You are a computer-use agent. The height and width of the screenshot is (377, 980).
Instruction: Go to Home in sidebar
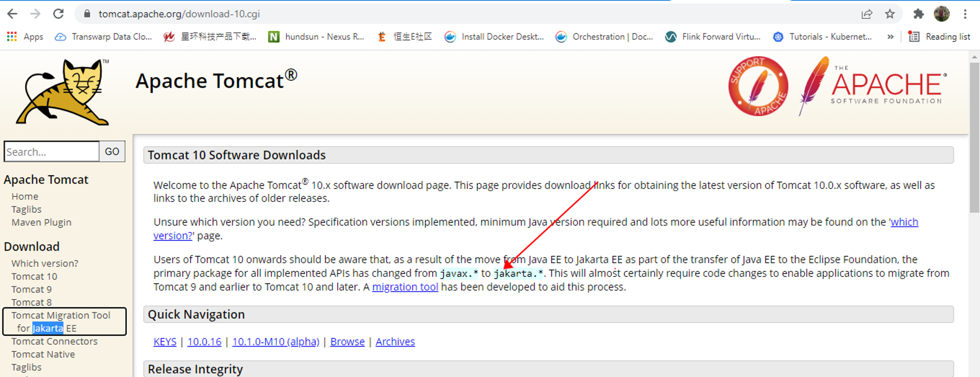(x=25, y=196)
